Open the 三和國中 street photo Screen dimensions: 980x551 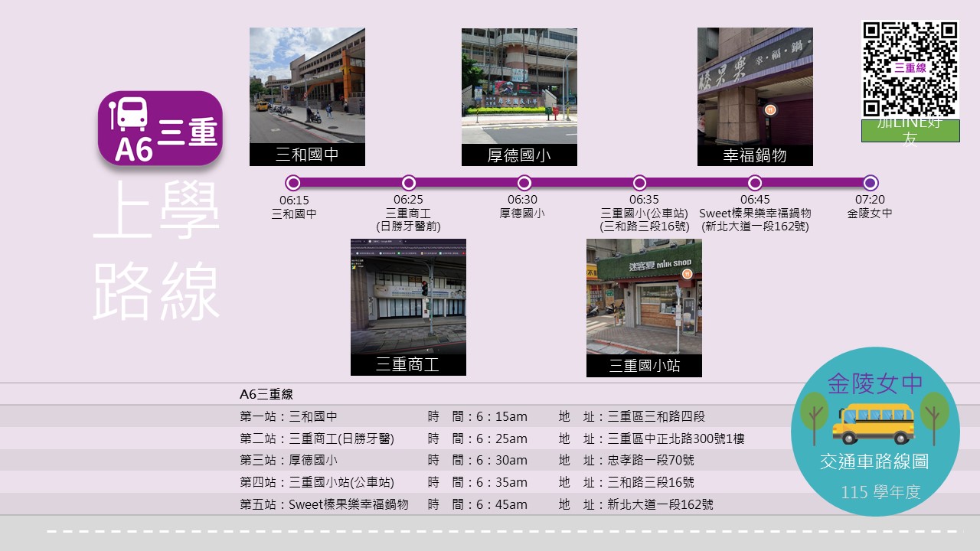point(307,96)
